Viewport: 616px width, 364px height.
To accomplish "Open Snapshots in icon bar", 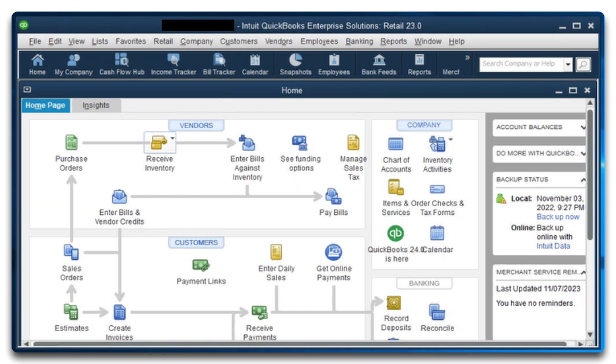I will click(x=296, y=65).
